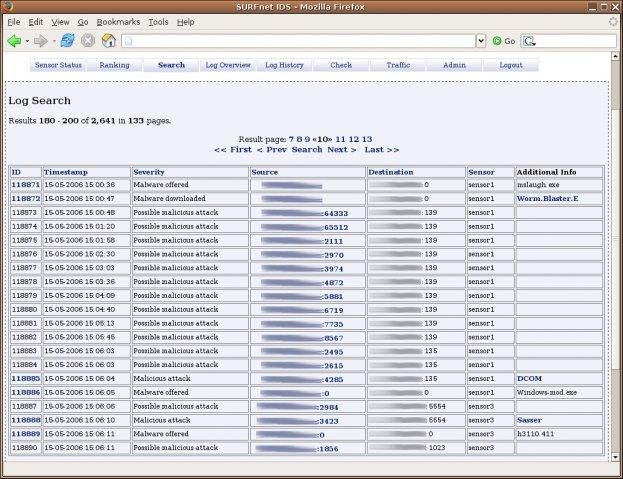
Task: Click the Back navigation arrow
Action: (x=13, y=41)
